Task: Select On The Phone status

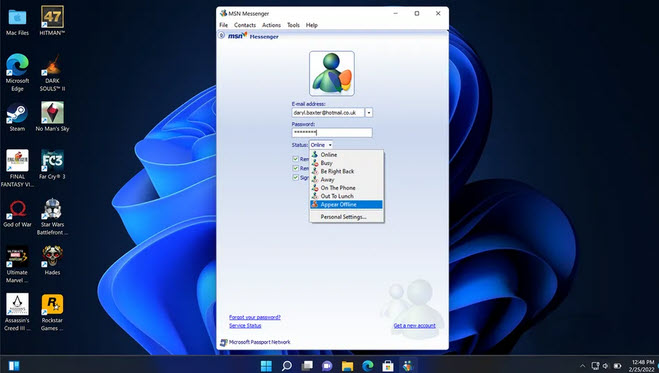Action: point(346,188)
